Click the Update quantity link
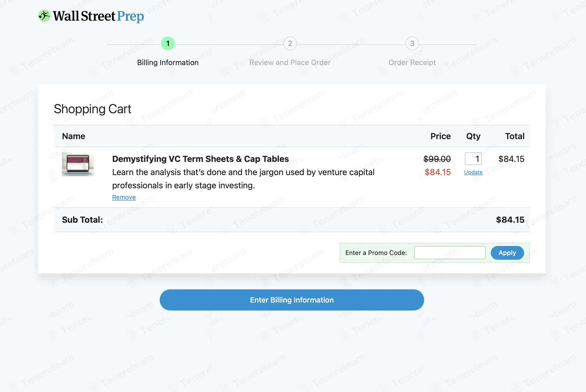The width and height of the screenshot is (586, 392). pyautogui.click(x=473, y=172)
